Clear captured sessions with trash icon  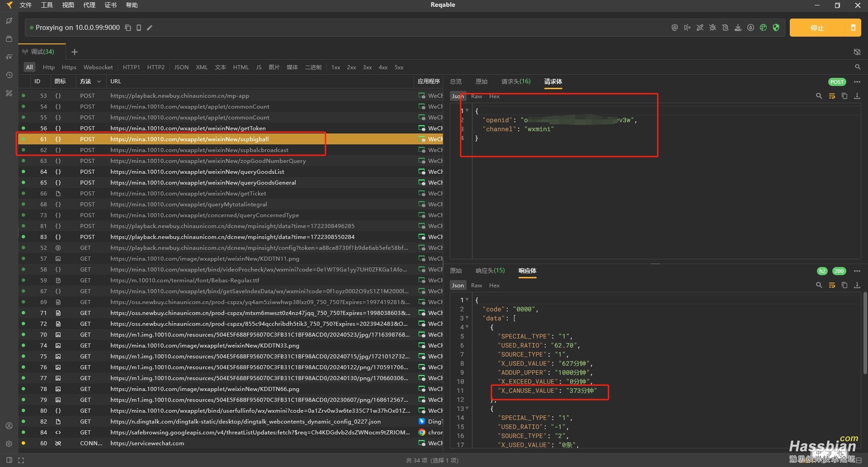click(x=853, y=28)
